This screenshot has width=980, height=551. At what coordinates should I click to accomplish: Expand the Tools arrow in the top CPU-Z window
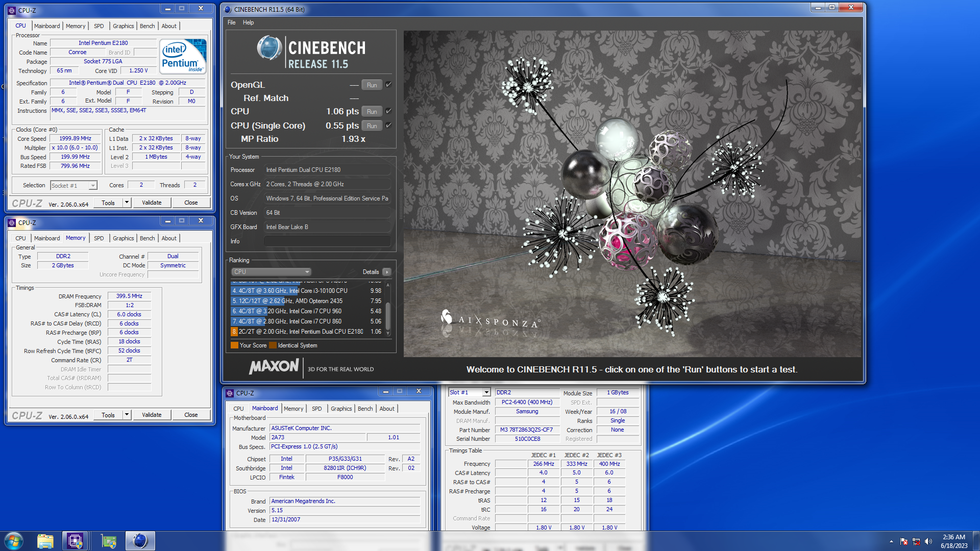point(127,203)
